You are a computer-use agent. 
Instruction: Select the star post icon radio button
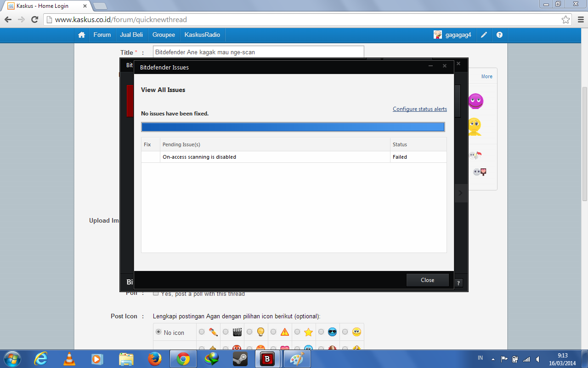pyautogui.click(x=297, y=332)
